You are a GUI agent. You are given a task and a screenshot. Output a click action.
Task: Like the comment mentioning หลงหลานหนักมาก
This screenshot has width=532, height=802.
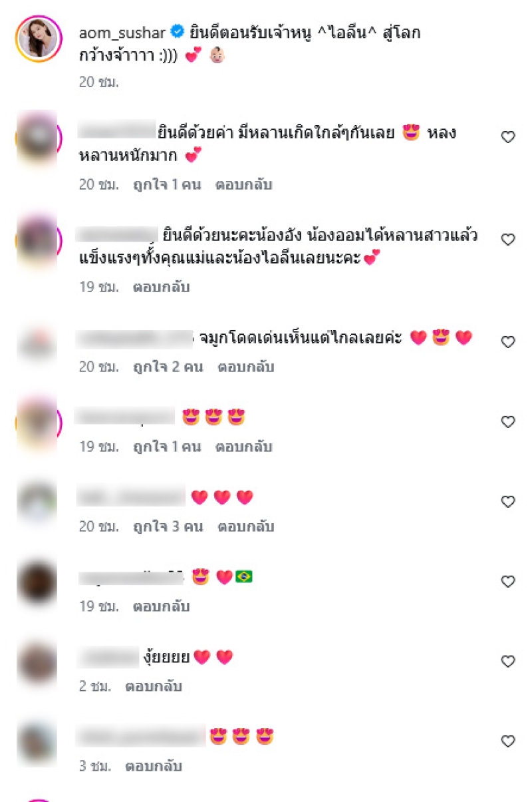point(508,137)
